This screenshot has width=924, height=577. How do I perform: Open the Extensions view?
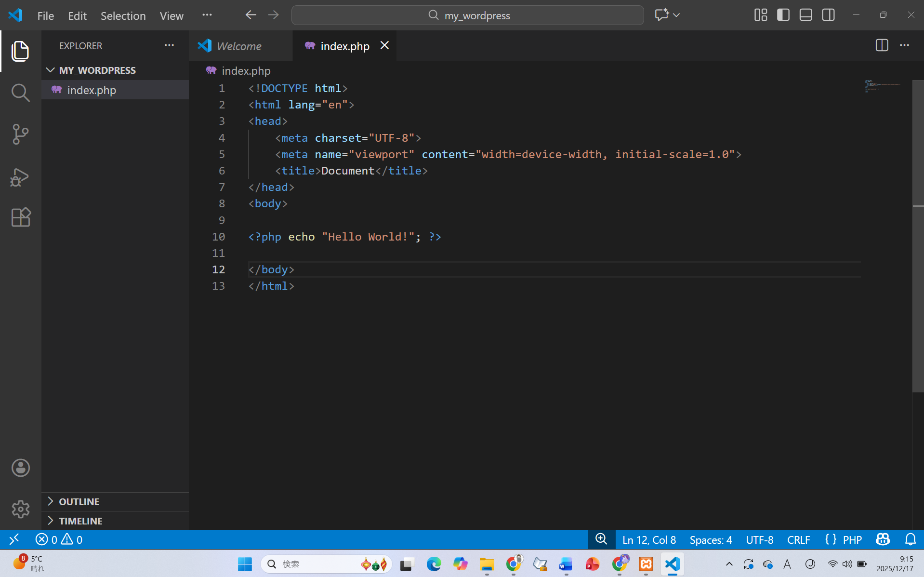click(20, 217)
